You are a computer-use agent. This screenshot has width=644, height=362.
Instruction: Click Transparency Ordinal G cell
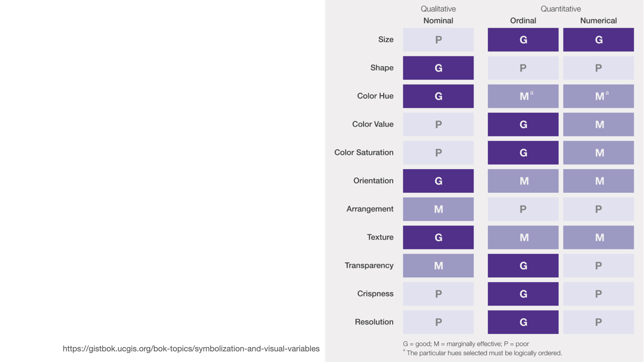coord(523,265)
